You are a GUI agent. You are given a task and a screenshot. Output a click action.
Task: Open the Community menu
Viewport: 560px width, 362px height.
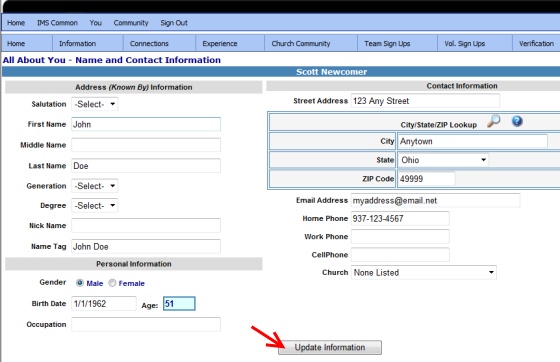[131, 23]
